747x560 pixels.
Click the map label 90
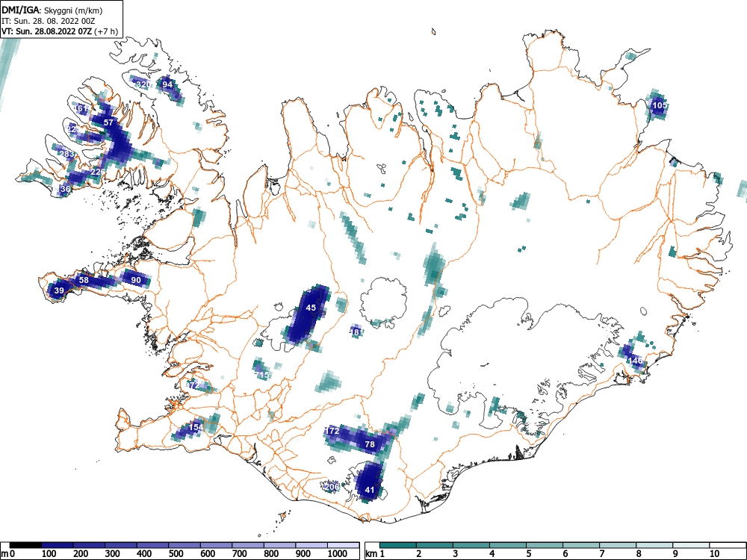[136, 280]
